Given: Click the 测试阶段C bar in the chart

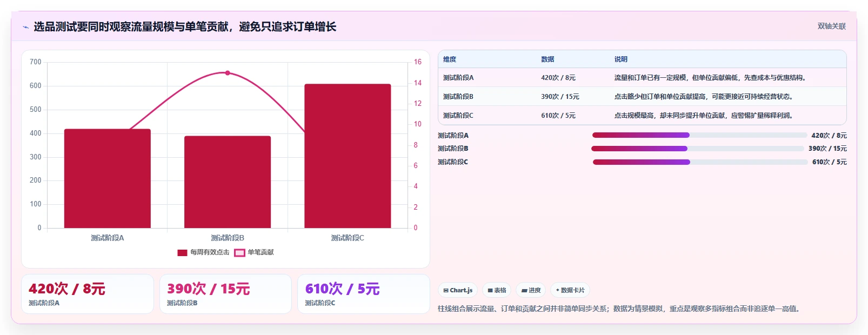Looking at the screenshot, I should (348, 156).
